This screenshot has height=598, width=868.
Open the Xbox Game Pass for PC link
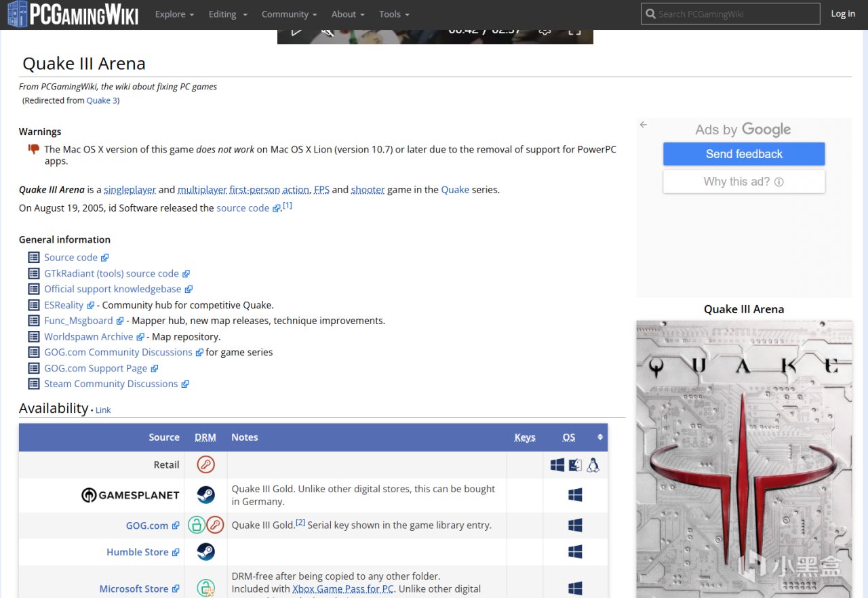tap(343, 589)
